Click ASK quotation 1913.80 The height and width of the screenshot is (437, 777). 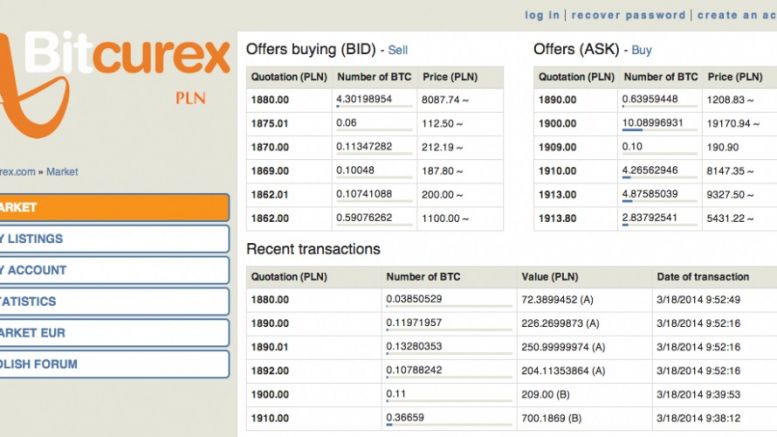[x=557, y=218]
